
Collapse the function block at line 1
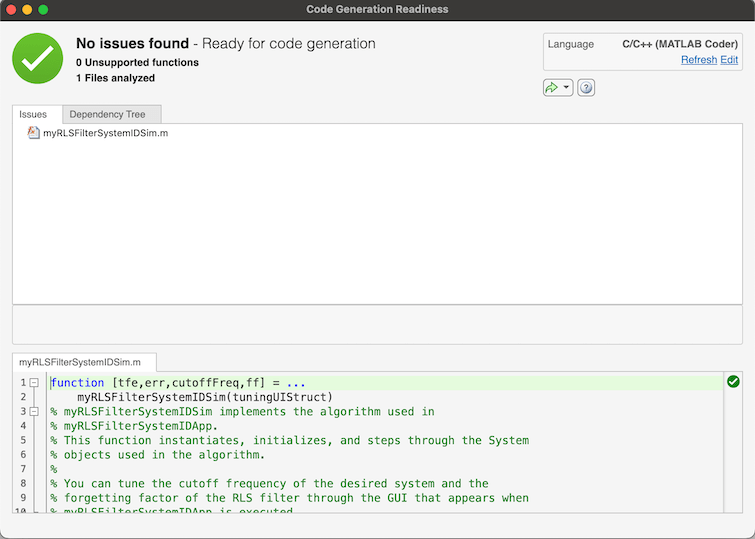point(34,383)
